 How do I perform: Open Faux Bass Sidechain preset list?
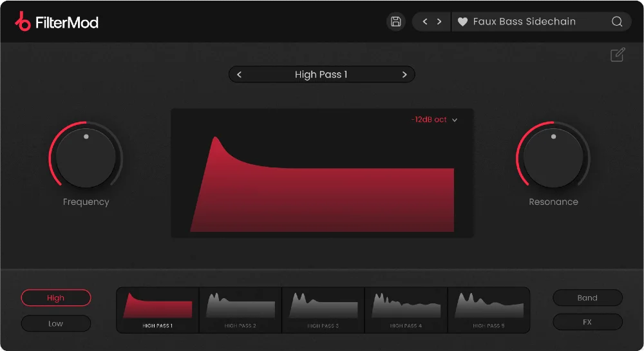coord(524,22)
